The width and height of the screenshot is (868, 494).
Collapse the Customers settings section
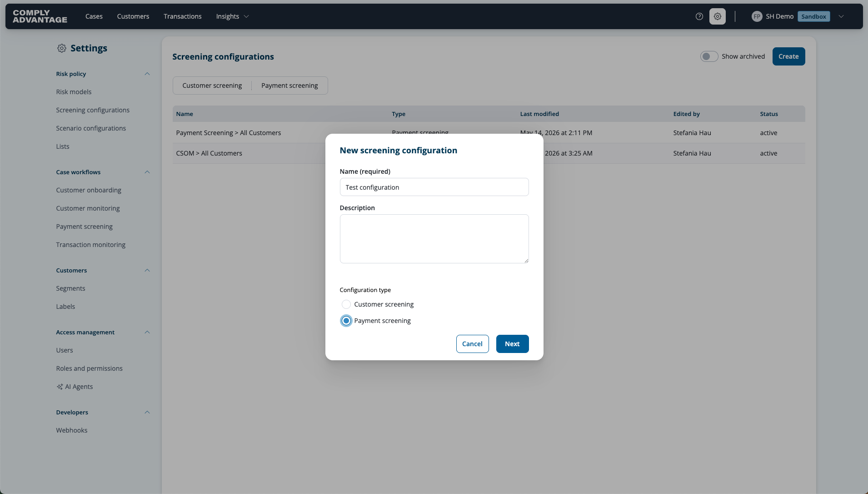[x=147, y=270]
